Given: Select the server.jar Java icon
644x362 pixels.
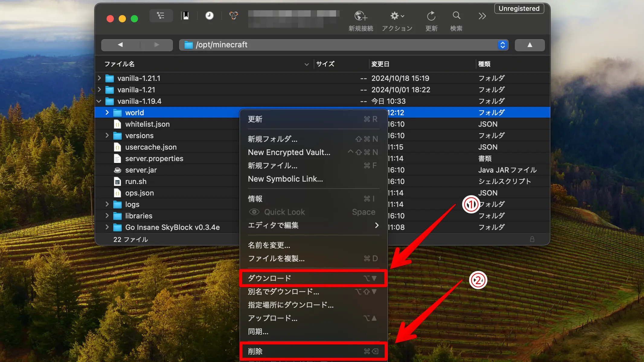Looking at the screenshot, I should point(117,170).
